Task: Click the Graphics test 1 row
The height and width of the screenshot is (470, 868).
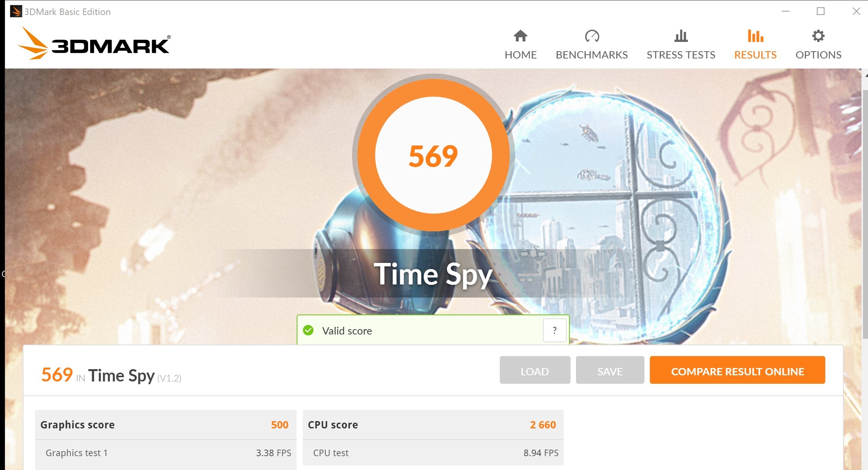Action: 165,453
